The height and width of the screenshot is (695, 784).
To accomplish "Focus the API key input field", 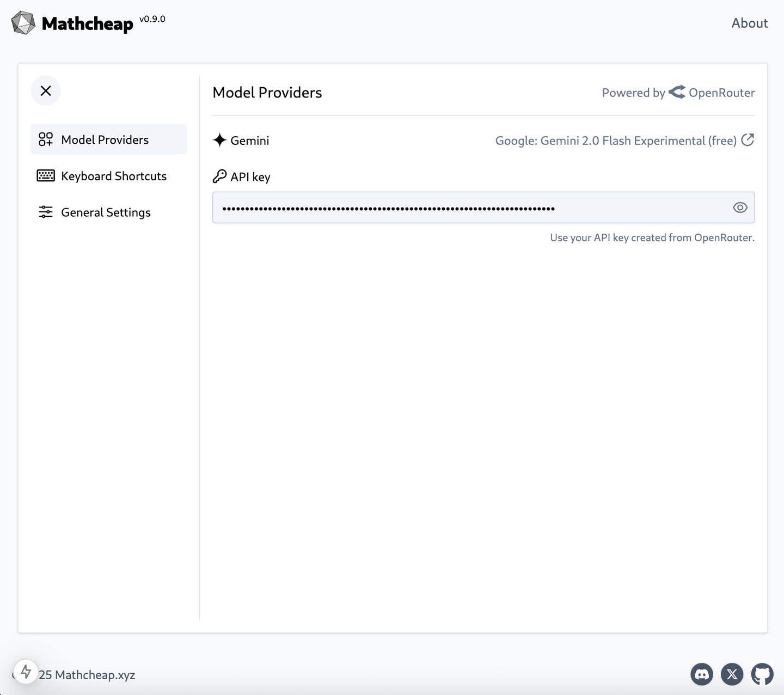I will click(483, 208).
